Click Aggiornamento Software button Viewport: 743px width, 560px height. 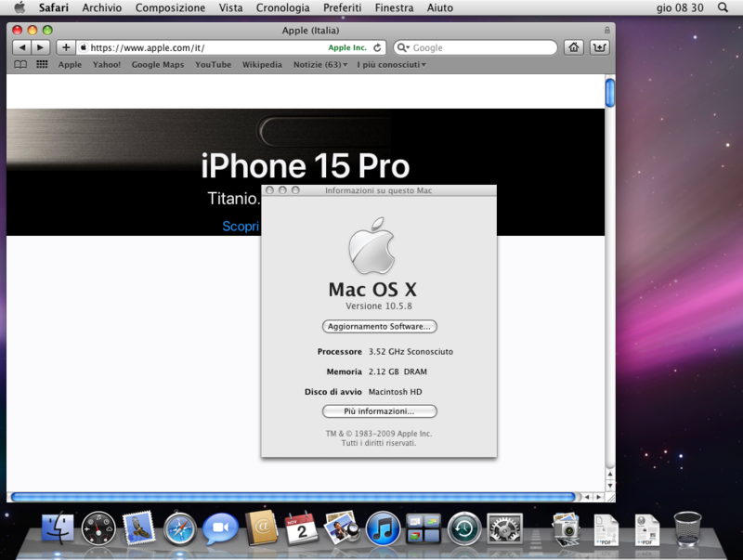point(379,326)
